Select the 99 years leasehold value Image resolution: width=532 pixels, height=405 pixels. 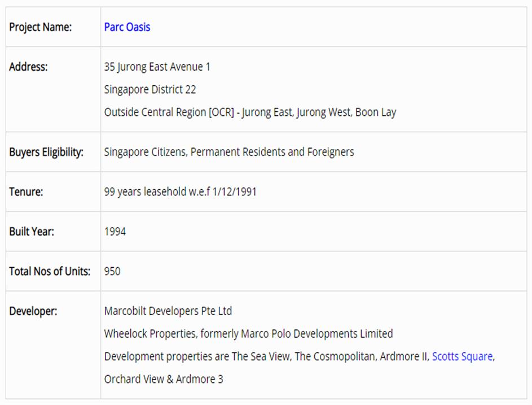tap(180, 191)
